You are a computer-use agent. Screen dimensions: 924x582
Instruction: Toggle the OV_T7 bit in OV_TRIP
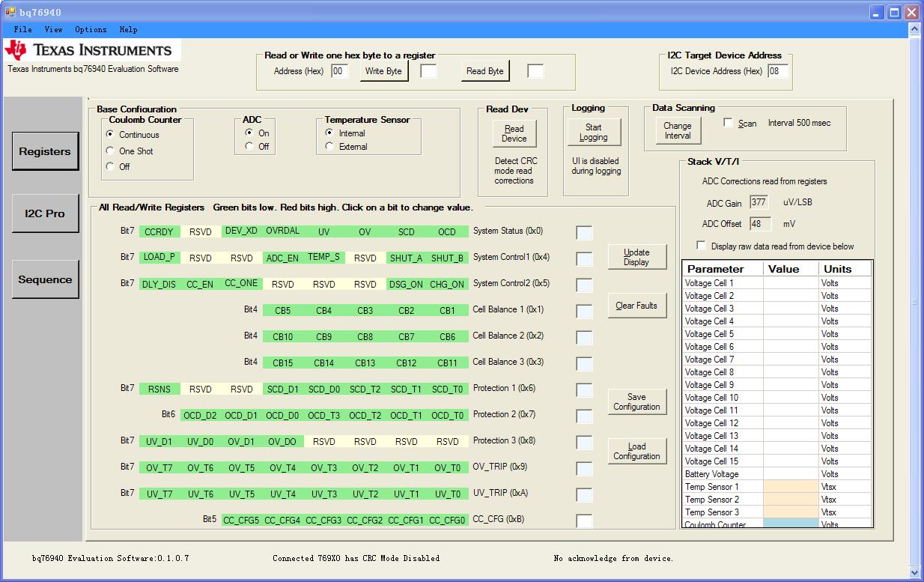[x=159, y=467]
